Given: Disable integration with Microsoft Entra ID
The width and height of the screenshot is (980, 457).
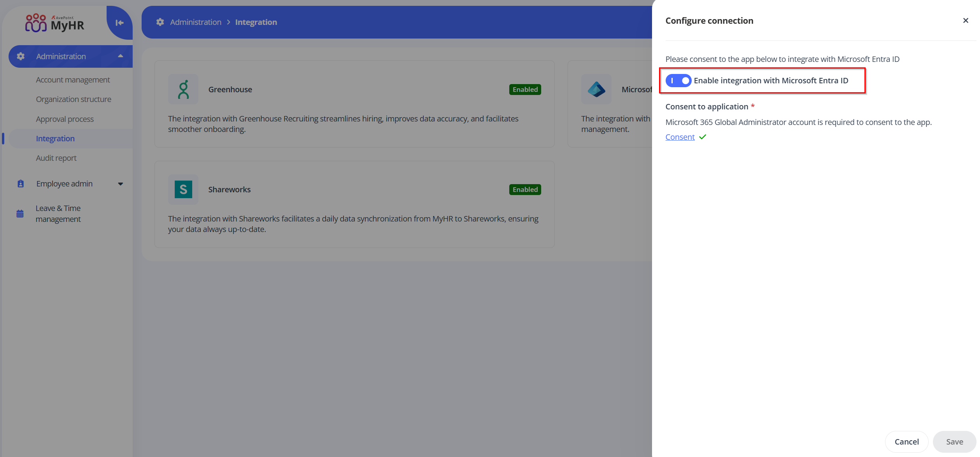Looking at the screenshot, I should 678,81.
